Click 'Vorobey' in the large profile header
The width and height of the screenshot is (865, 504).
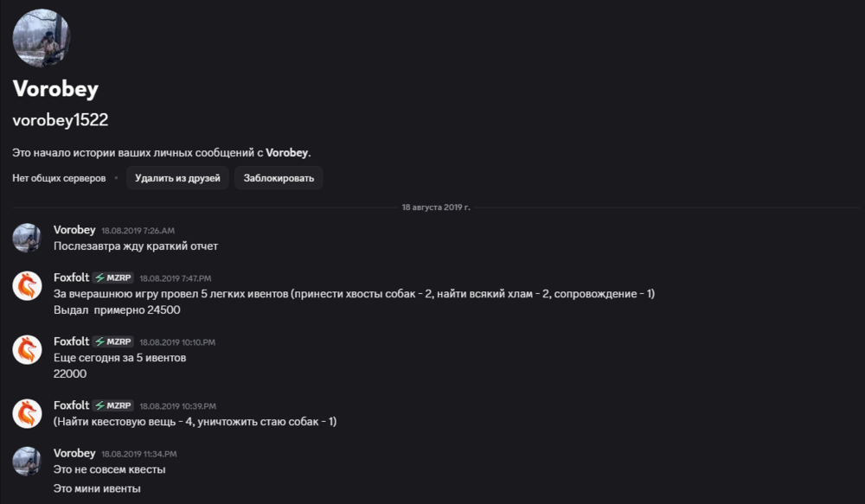point(56,88)
